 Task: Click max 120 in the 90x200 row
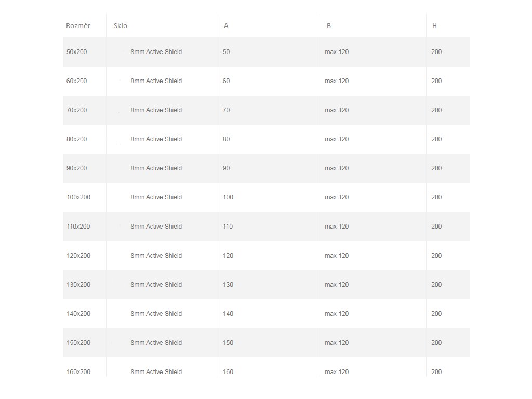pos(337,168)
